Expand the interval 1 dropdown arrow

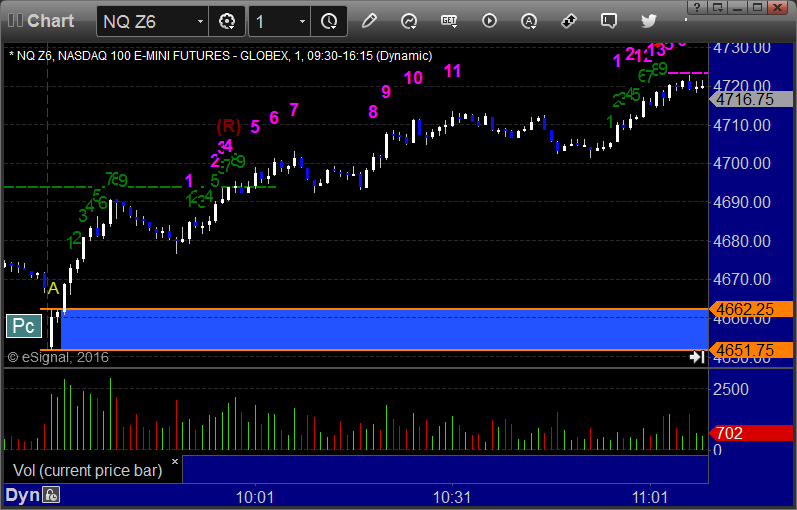pos(302,21)
